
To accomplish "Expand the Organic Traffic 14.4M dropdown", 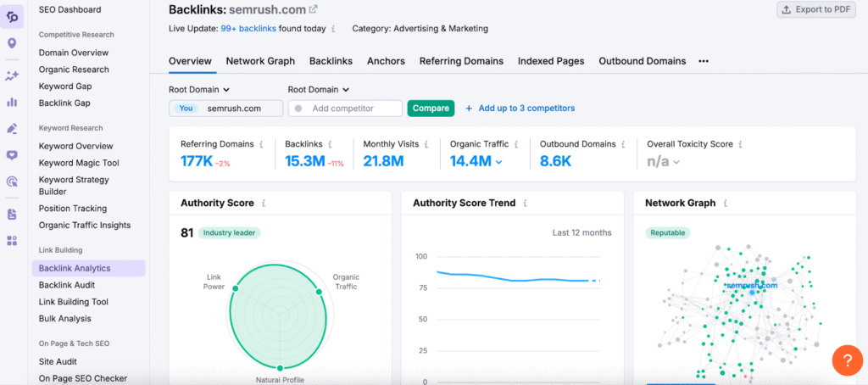I will click(x=498, y=162).
